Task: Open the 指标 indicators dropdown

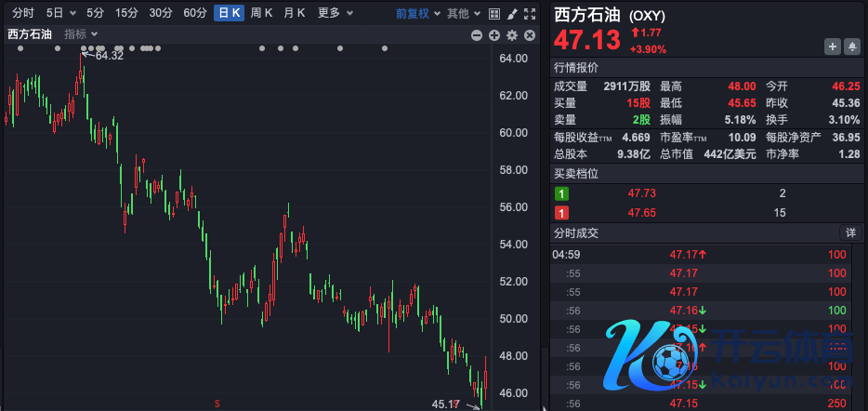Action: tap(81, 34)
